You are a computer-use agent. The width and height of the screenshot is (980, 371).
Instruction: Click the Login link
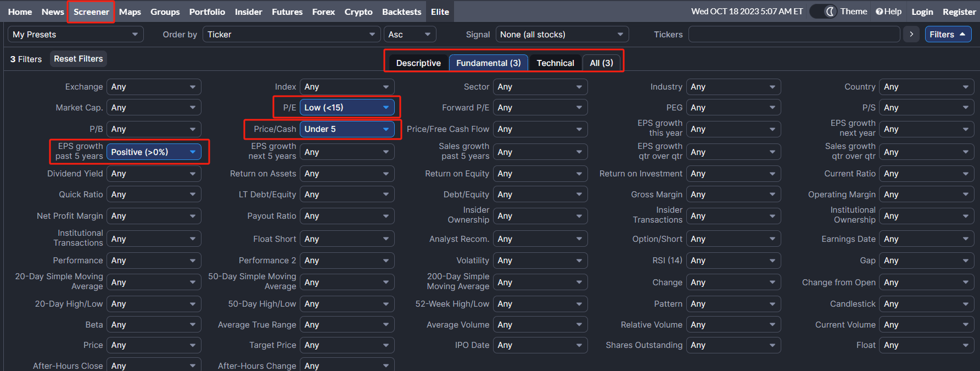(x=922, y=12)
